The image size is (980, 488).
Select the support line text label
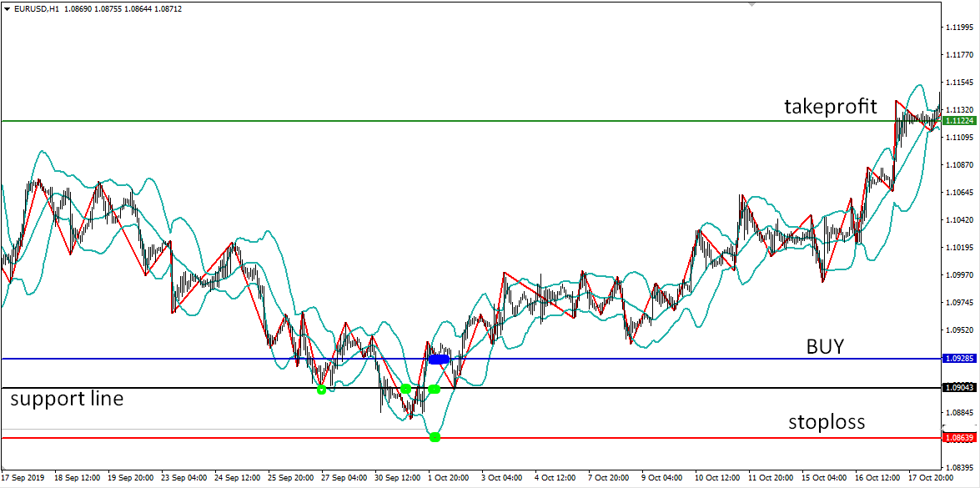click(x=64, y=399)
